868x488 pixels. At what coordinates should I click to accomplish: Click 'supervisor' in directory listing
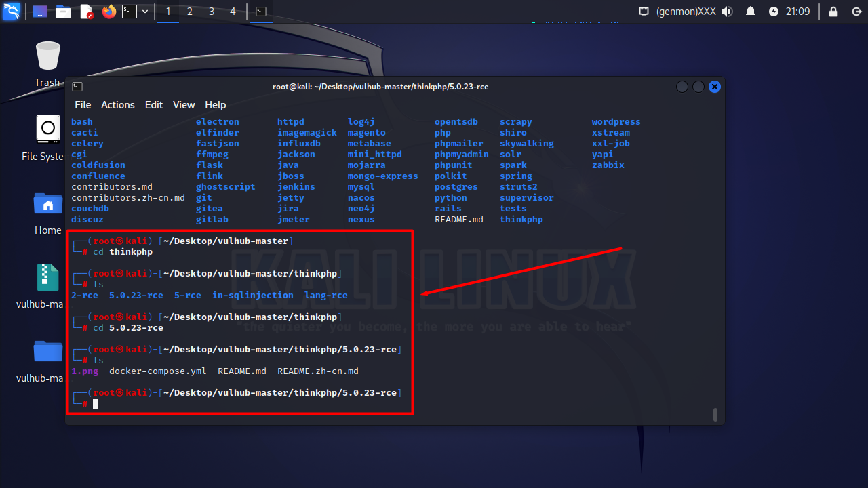tap(527, 197)
